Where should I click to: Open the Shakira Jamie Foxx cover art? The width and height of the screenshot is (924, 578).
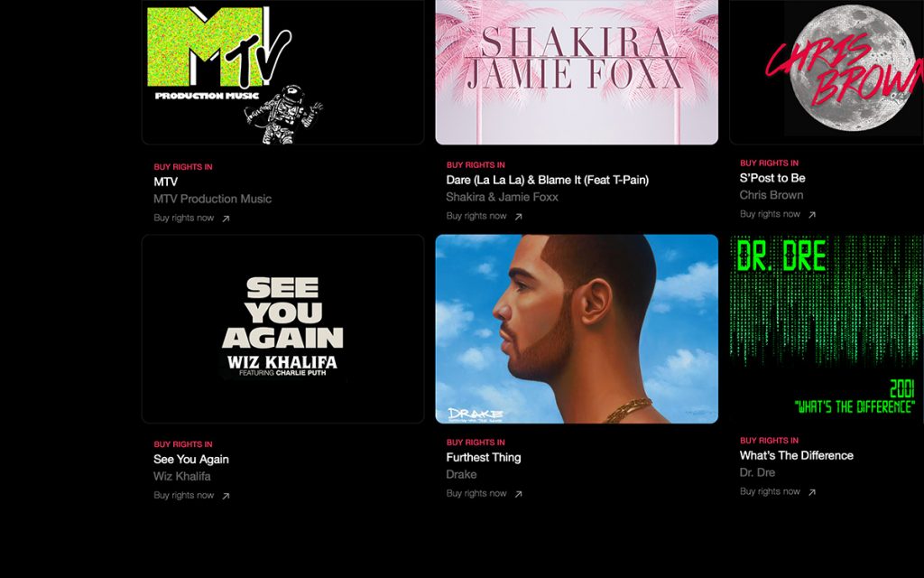pos(577,72)
